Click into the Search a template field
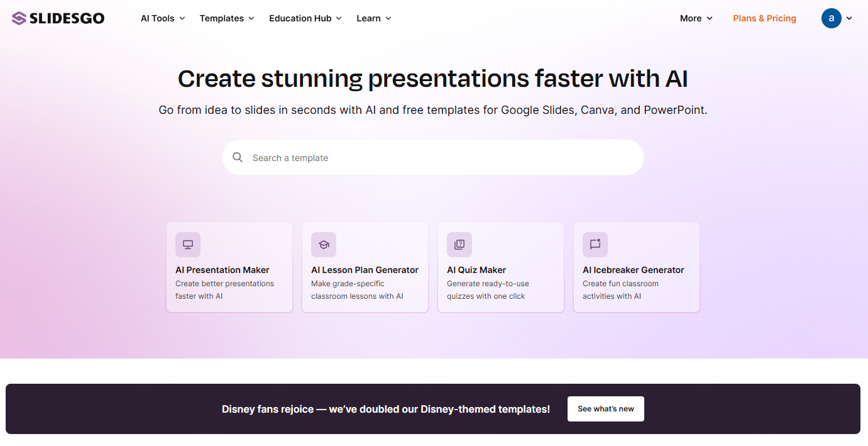Screen dimensions: 868x446 click(440, 157)
